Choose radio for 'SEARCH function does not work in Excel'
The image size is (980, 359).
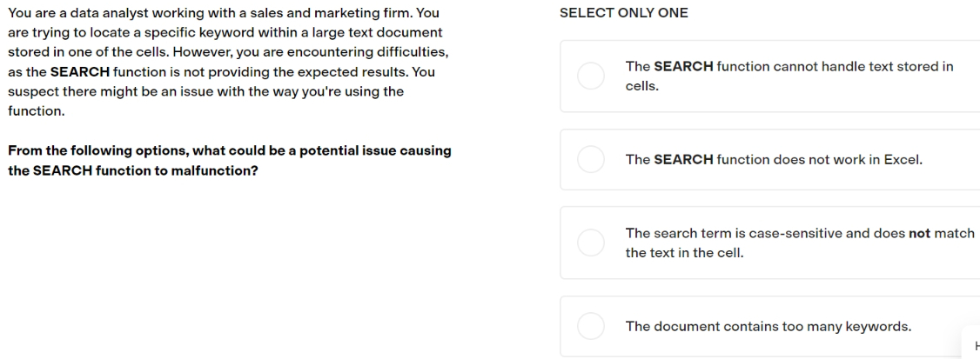pyautogui.click(x=591, y=159)
